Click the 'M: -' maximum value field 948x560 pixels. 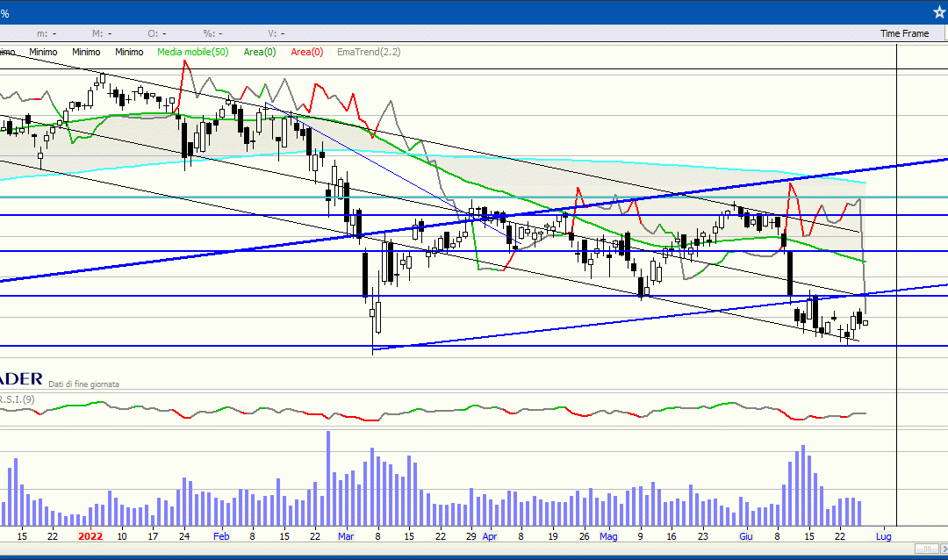click(x=101, y=34)
